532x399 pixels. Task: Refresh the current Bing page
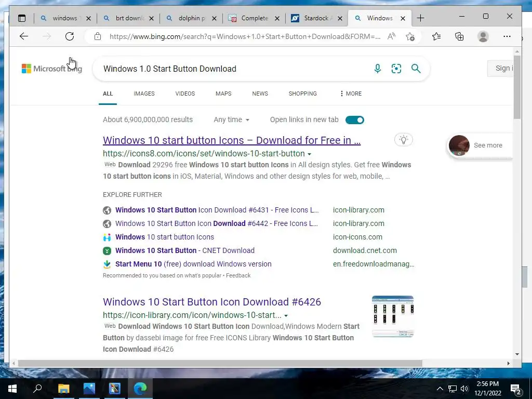click(70, 36)
